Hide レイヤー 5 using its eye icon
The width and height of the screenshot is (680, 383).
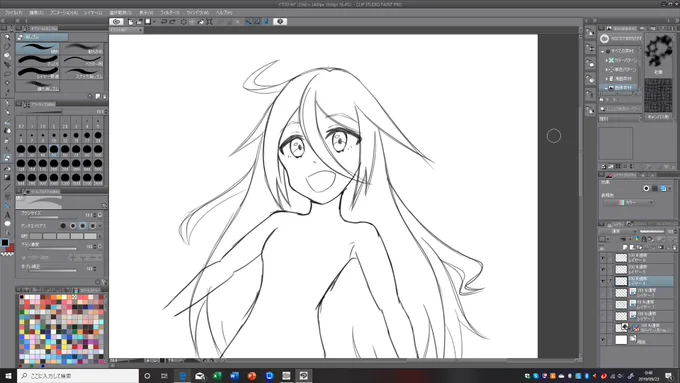(602, 269)
